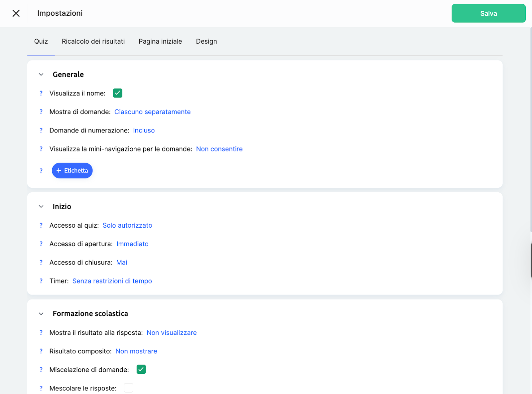Click help icon beside Miscelazione di domande

pos(41,370)
